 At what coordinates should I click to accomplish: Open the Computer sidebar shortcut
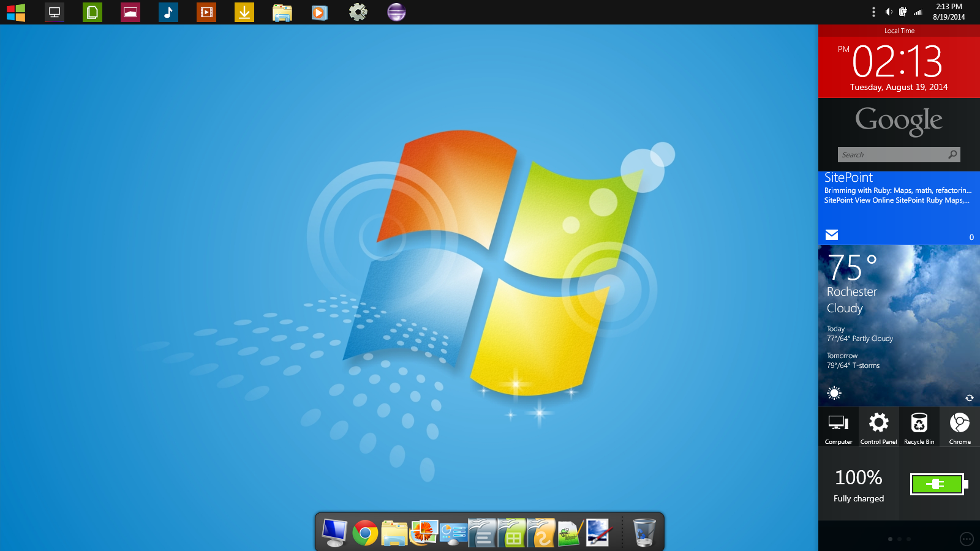tap(839, 427)
